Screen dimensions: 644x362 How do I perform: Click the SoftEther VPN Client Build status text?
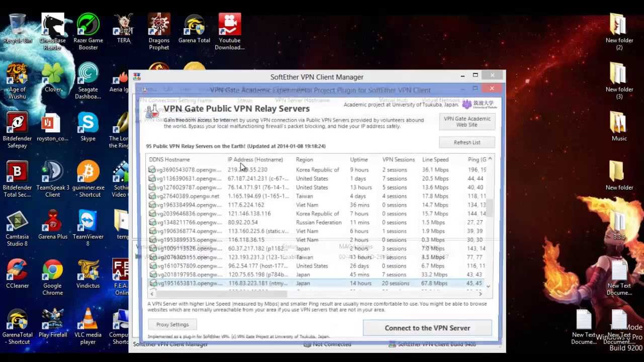pyautogui.click(x=437, y=344)
